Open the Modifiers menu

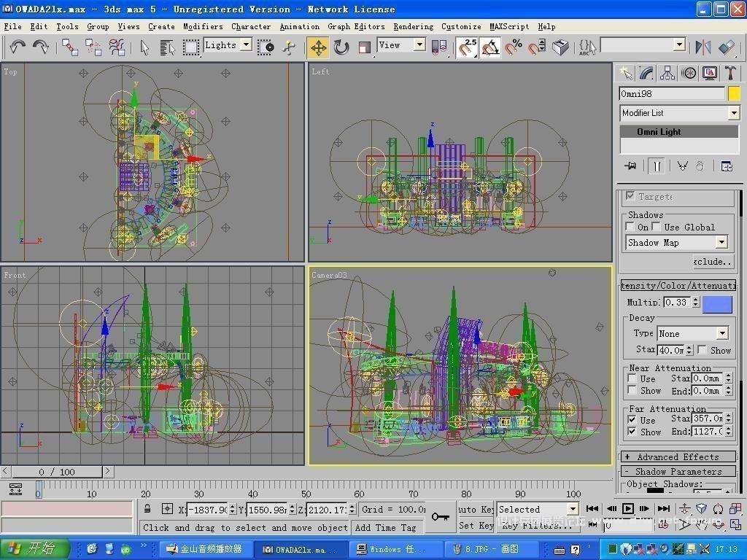(203, 27)
